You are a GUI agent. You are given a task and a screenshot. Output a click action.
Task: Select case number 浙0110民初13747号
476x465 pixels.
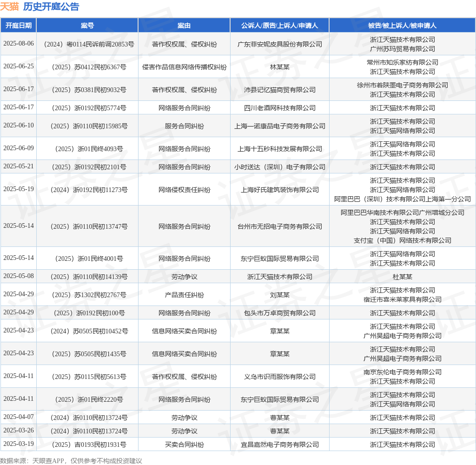100,226
